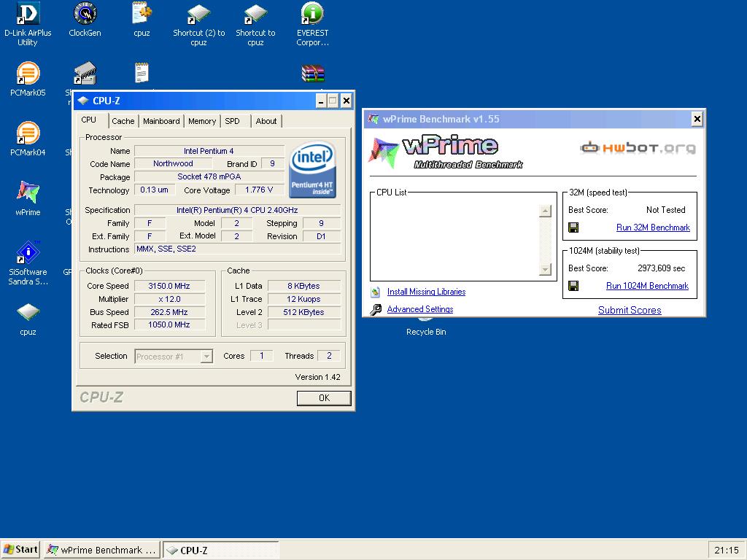Close the wPrime Benchmark window
The height and width of the screenshot is (560, 747).
(697, 119)
